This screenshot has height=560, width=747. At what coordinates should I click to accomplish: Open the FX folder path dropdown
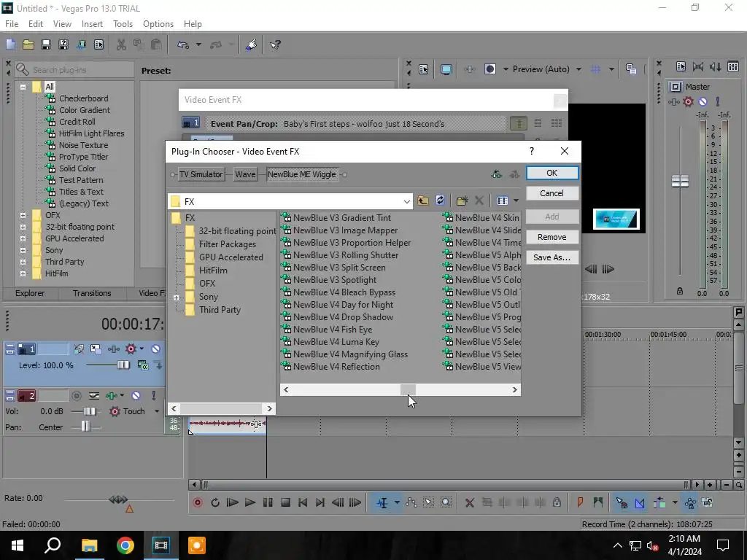[406, 201]
